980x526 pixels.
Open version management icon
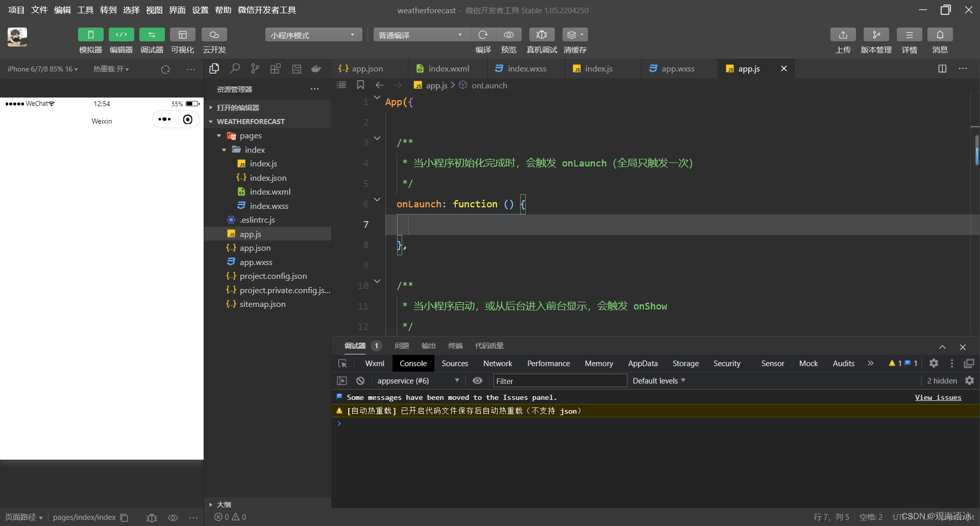(876, 35)
